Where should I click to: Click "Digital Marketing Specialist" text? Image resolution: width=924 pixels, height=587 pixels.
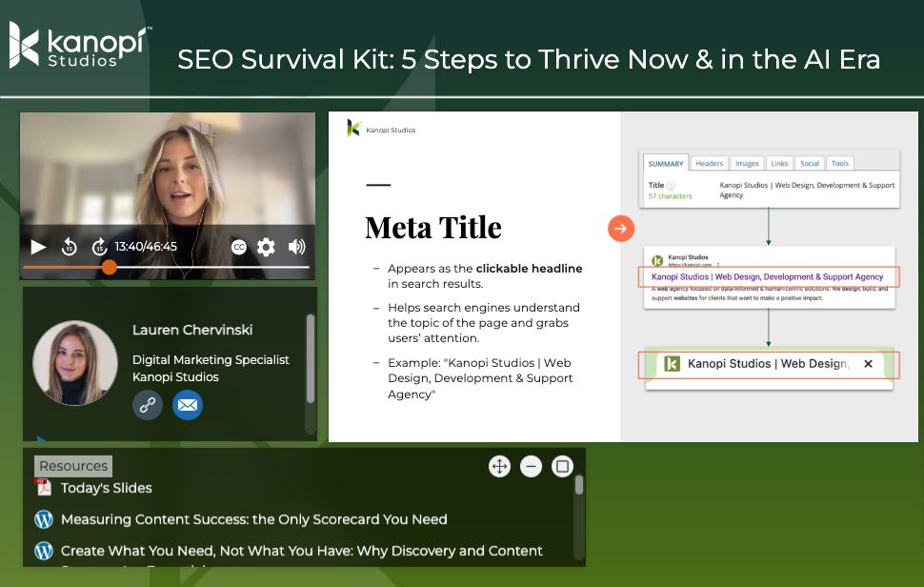[x=211, y=359]
